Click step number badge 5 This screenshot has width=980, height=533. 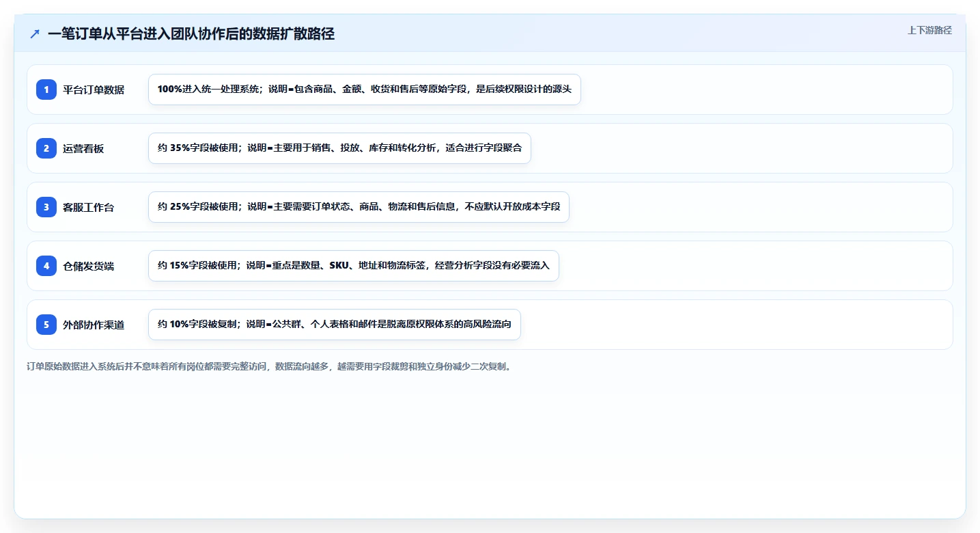[46, 325]
